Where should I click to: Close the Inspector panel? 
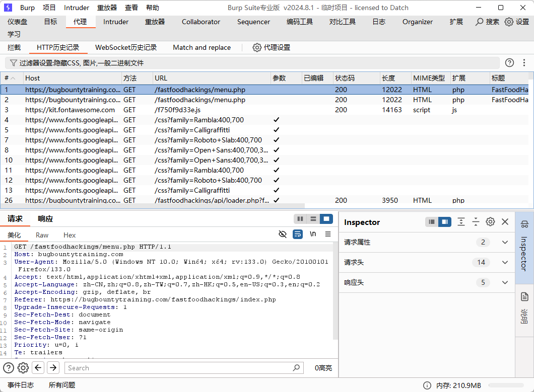(505, 222)
